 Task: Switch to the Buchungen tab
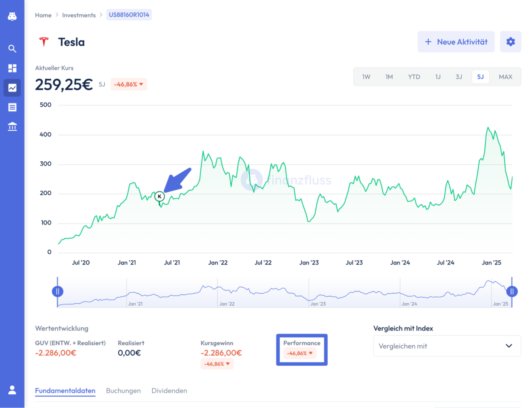[x=124, y=391]
